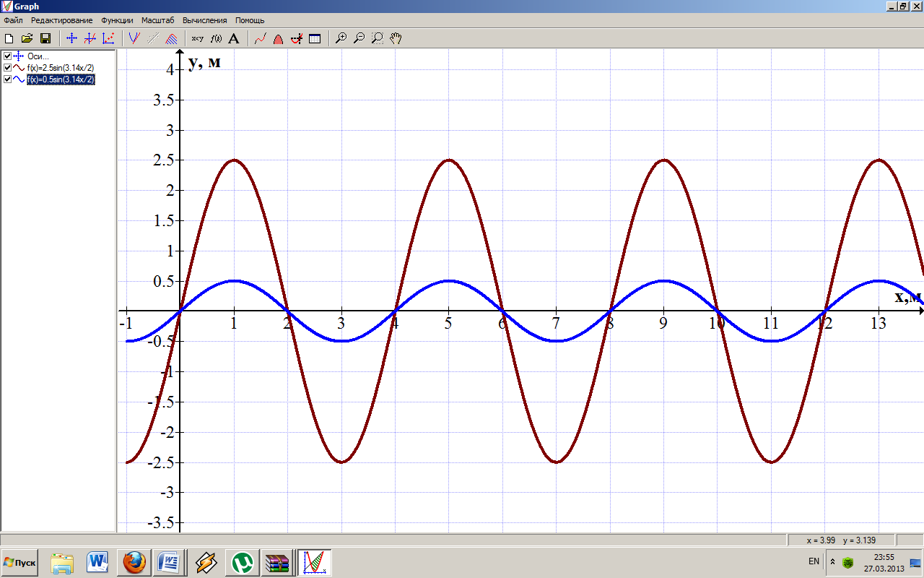Uncheck the Оси axes checkbox
The width and height of the screenshot is (924, 578).
(x=7, y=56)
